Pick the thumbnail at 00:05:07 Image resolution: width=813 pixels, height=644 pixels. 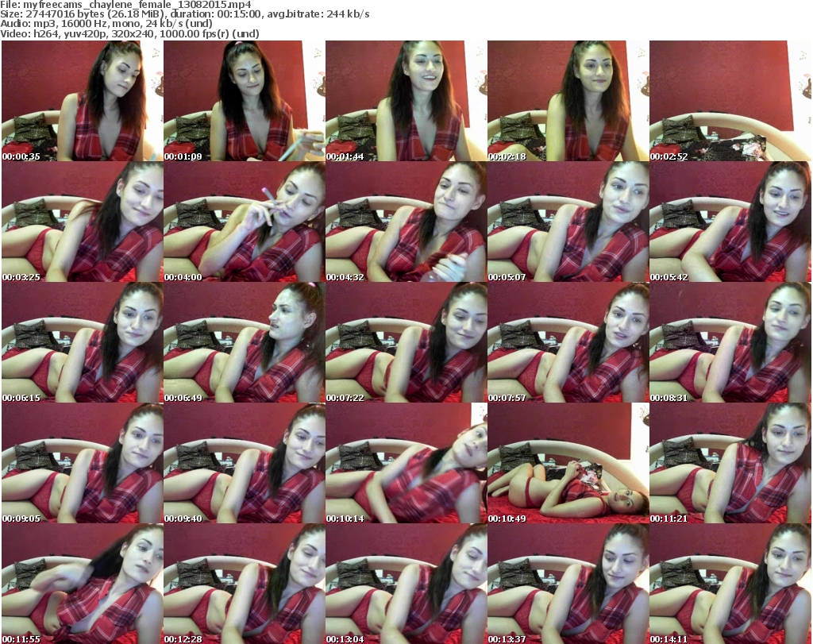568,222
